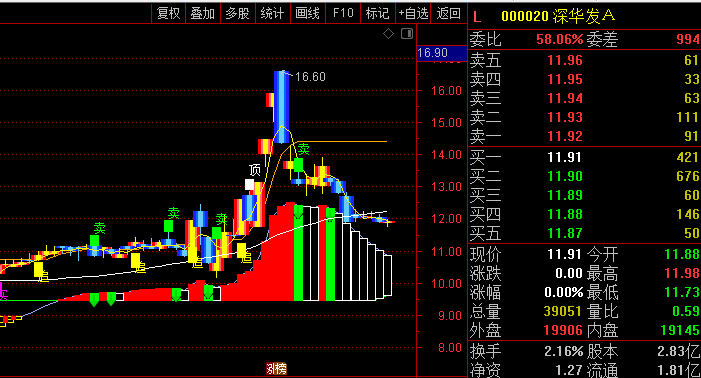
Task: Click the 14.00 price axis label
Action: tap(446, 155)
